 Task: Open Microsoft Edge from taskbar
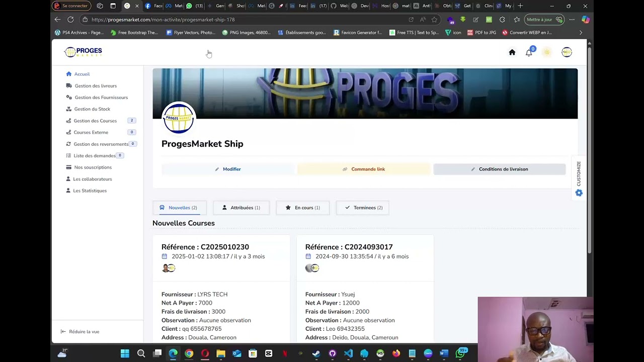click(173, 353)
